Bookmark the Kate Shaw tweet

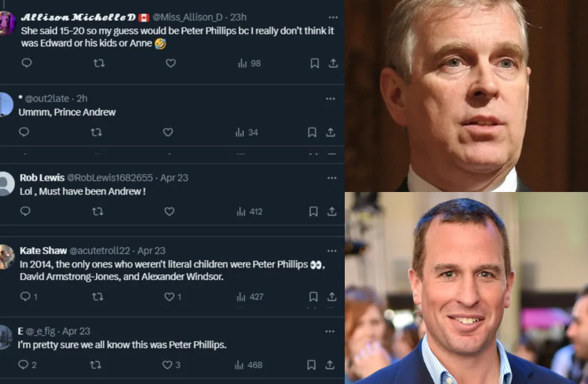coord(313,297)
